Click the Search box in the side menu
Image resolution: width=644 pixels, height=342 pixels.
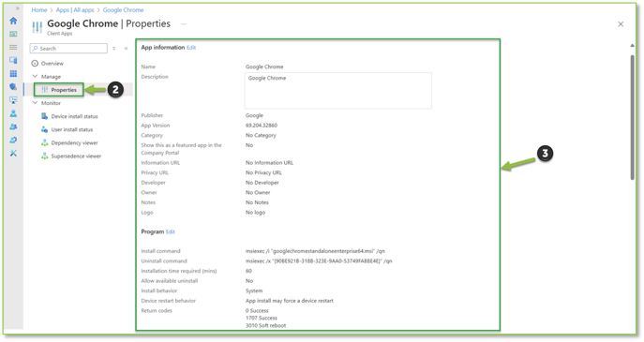[x=68, y=49]
